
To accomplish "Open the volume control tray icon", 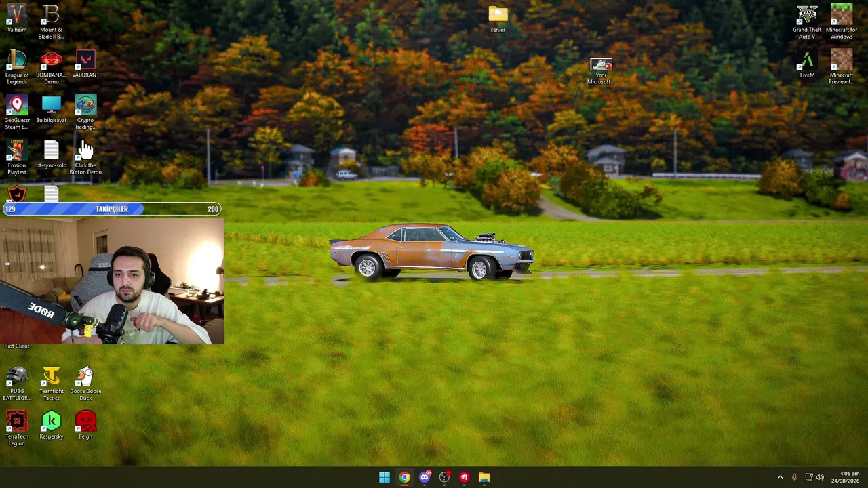I will [x=820, y=477].
